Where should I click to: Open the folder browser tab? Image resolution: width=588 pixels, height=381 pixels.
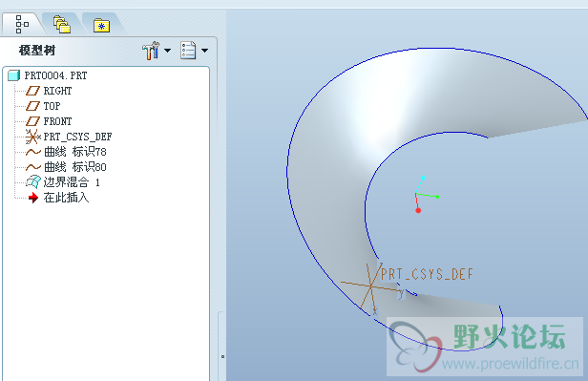tap(62, 25)
